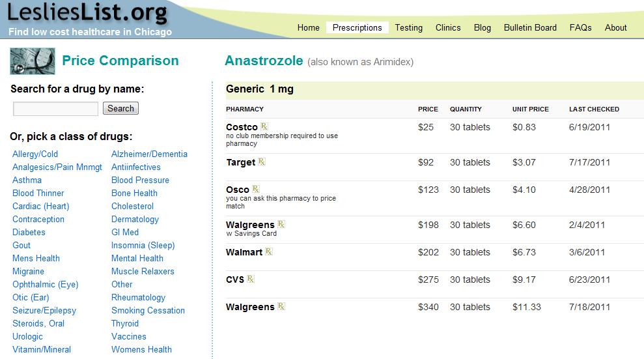Click the $25 Costco price

426,127
